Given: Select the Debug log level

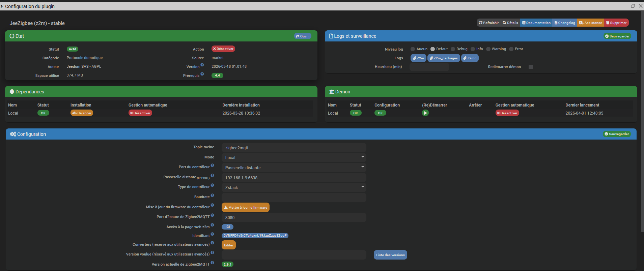Looking at the screenshot, I should 453,49.
